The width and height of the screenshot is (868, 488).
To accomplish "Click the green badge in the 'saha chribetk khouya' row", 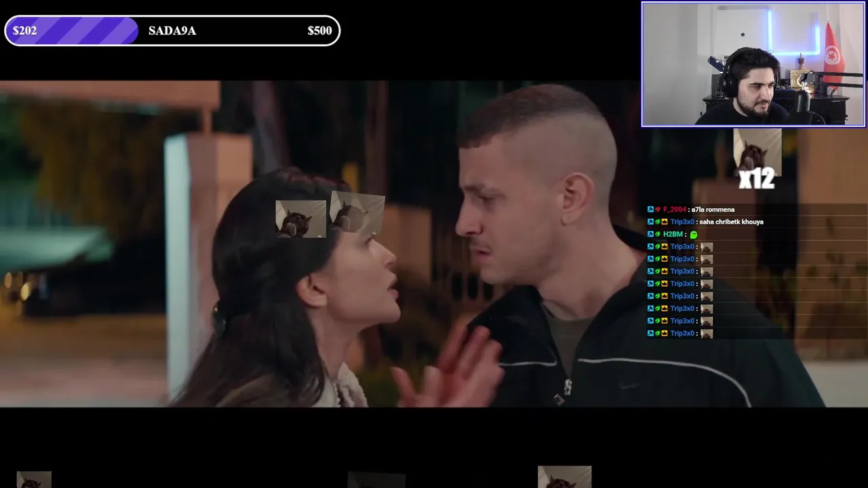I will click(x=658, y=222).
